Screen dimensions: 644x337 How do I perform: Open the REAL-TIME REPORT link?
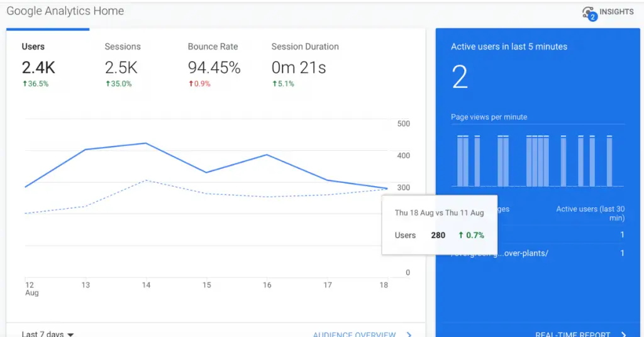(x=572, y=334)
